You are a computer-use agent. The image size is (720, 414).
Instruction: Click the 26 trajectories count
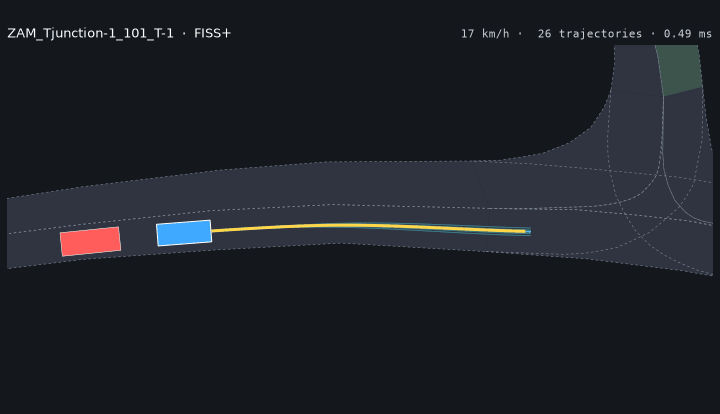590,34
